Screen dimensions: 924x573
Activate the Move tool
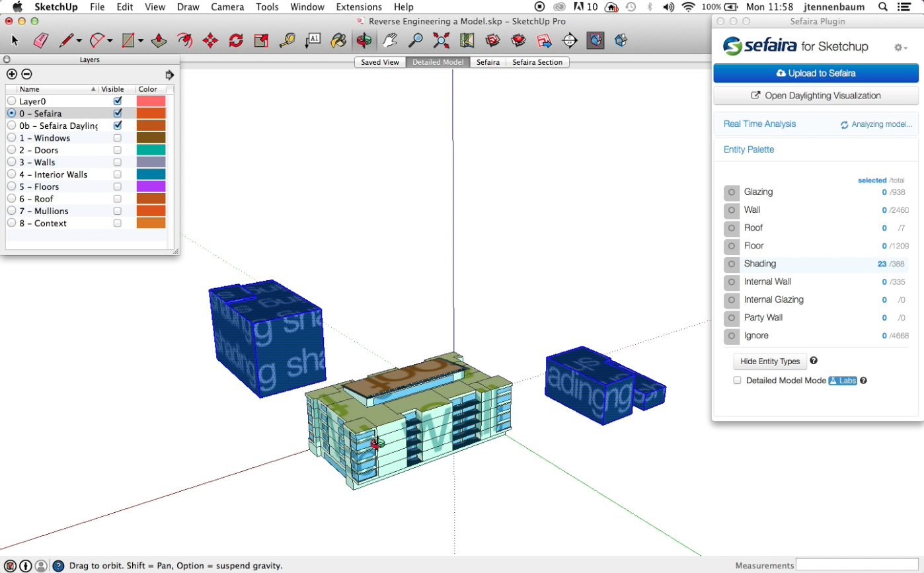point(210,41)
